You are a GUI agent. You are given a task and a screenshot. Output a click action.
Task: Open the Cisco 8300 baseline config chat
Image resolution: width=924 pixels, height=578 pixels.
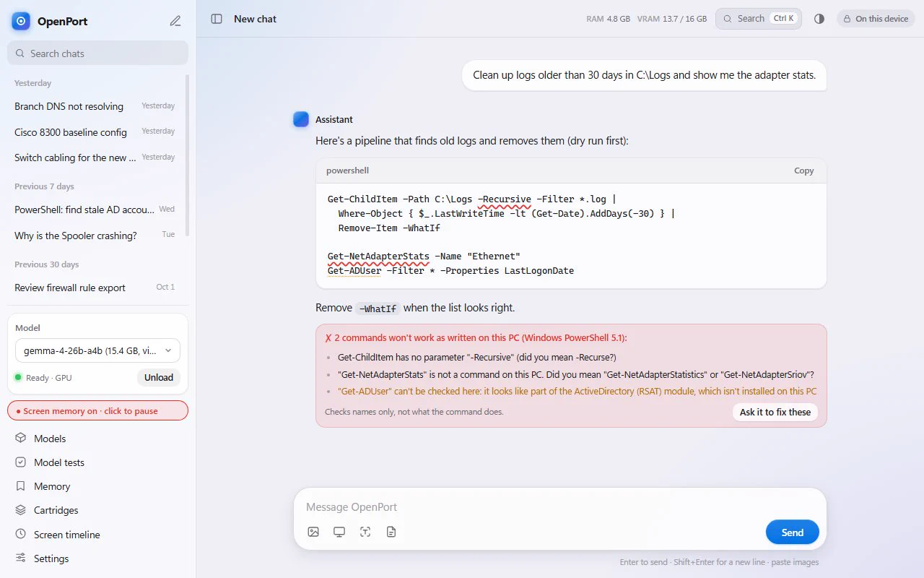(x=95, y=132)
